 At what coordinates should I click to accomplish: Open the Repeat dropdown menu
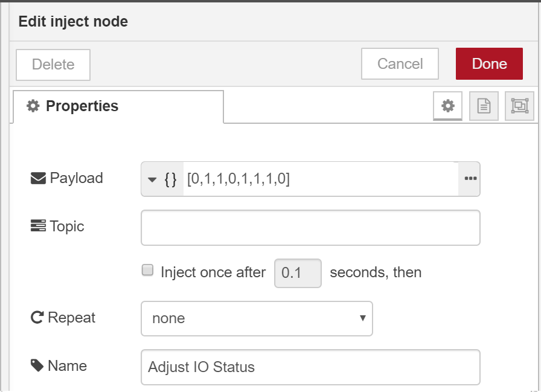[x=257, y=319]
